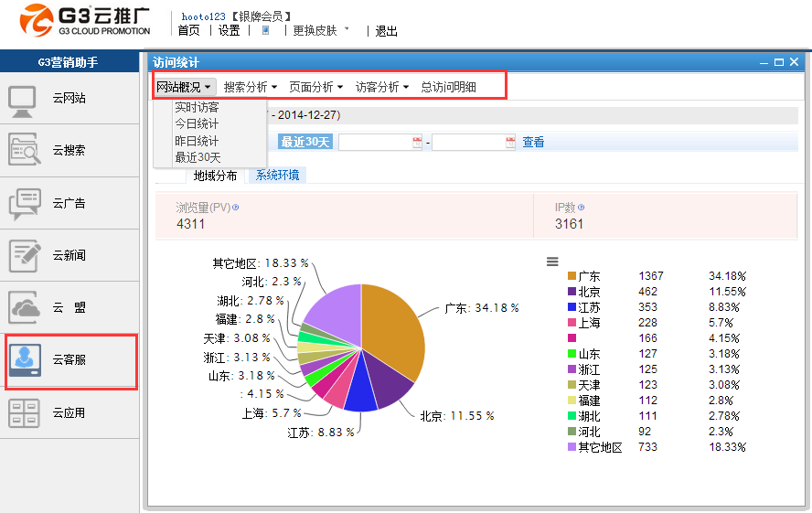
Task: Click the highlighted 最近30天 filter button
Action: tap(305, 142)
